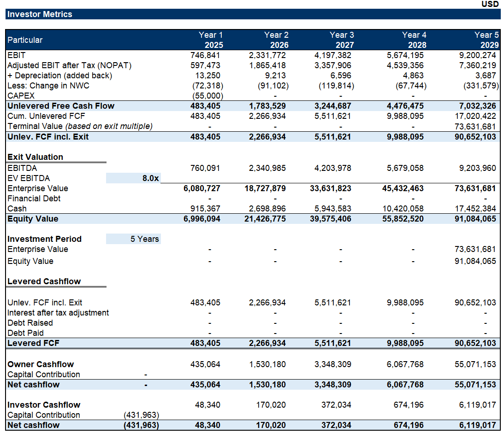
Task: Click the Change in NWC Year 5 value
Action: (479, 86)
